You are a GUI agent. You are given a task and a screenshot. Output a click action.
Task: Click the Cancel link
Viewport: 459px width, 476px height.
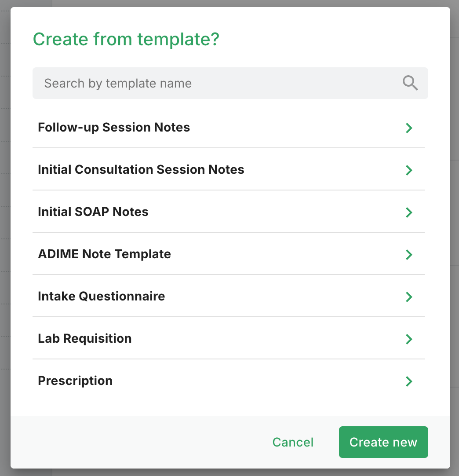coord(293,442)
